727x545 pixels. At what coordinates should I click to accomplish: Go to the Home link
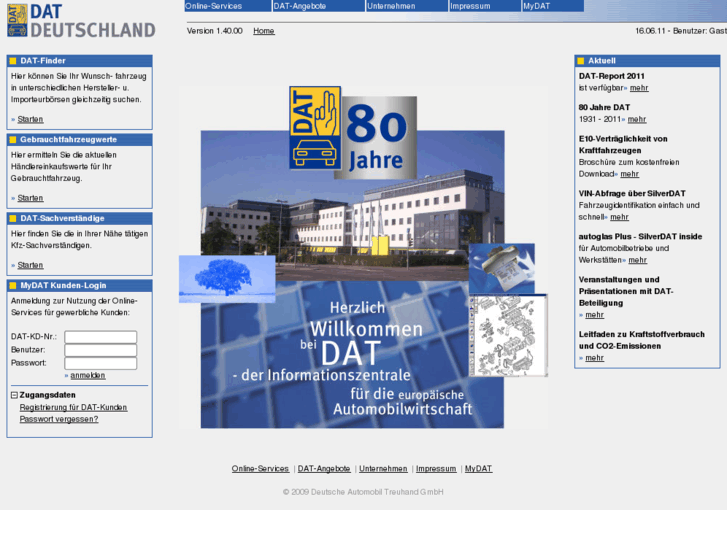coord(264,31)
